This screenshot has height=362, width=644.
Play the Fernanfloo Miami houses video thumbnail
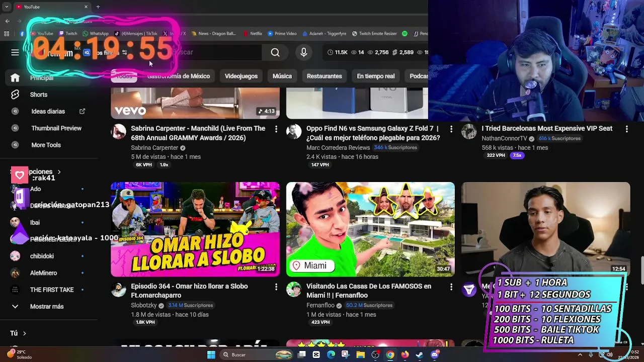[370, 229]
